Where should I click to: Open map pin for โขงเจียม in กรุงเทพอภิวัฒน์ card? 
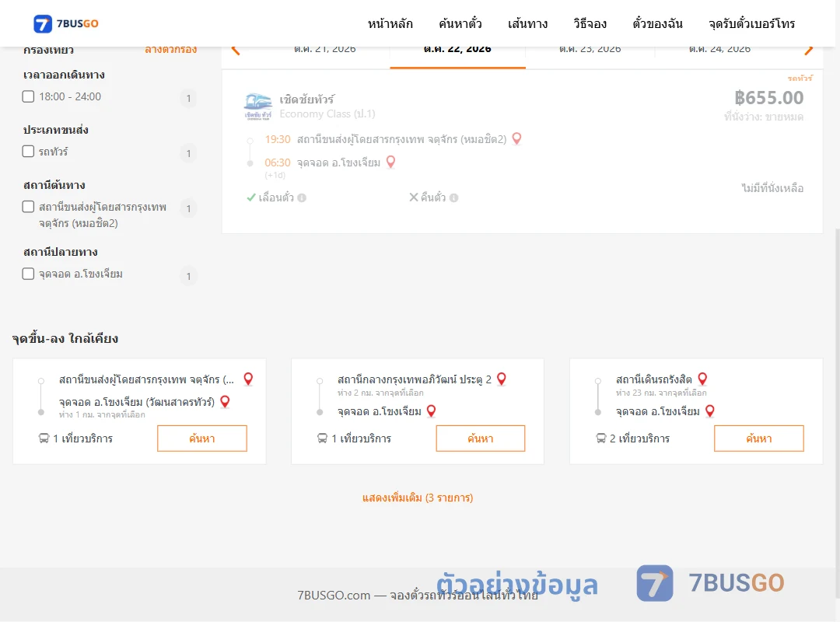pos(431,411)
